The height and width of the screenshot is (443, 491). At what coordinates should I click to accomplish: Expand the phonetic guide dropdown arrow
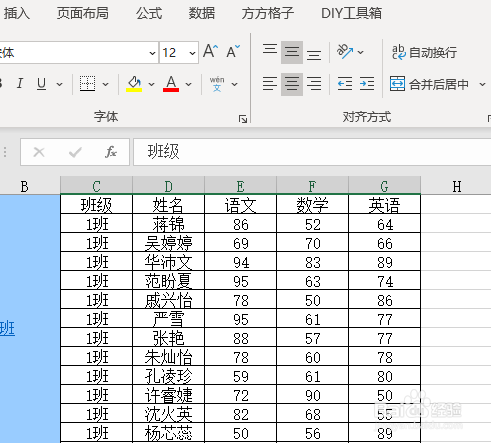click(x=234, y=84)
